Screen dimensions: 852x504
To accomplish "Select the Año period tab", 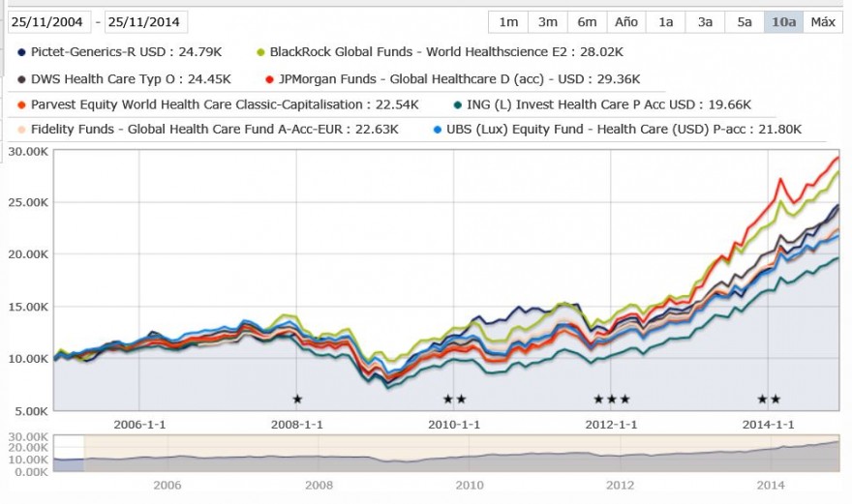I will tap(626, 22).
